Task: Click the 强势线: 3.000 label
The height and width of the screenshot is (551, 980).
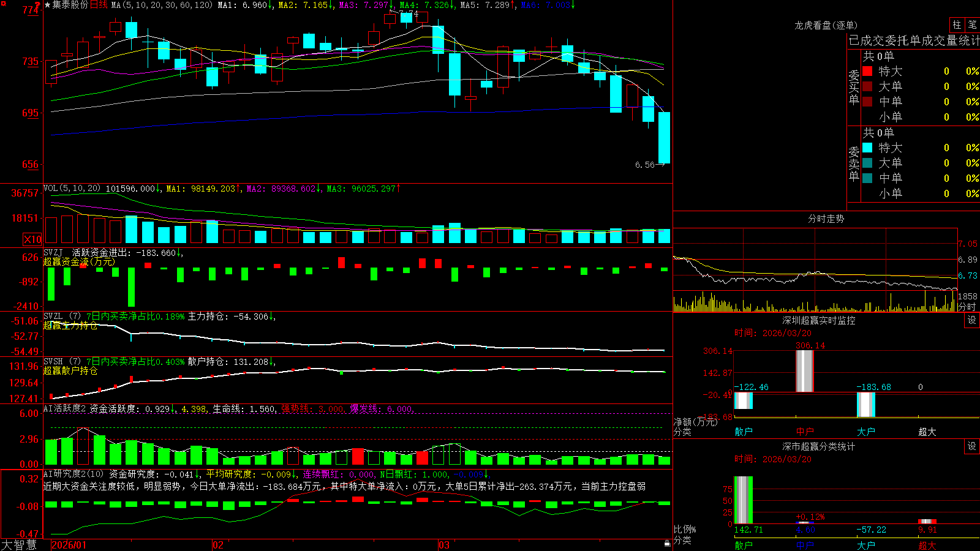Action: (x=312, y=408)
